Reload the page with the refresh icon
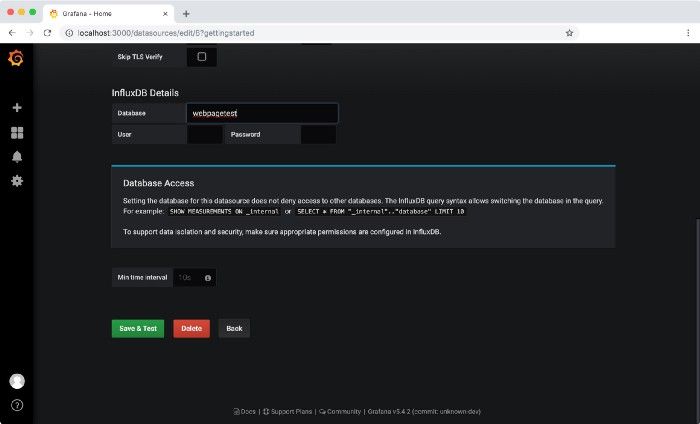This screenshot has height=424, width=700. pos(47,33)
